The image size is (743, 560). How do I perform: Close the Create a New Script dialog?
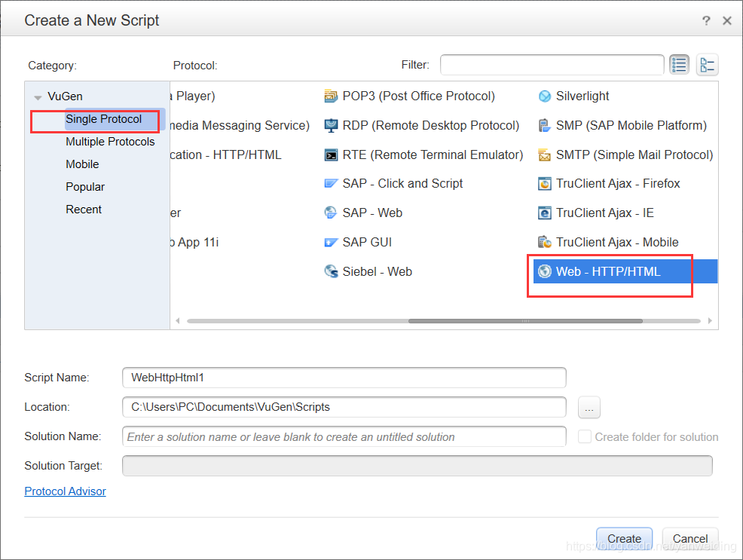(x=727, y=20)
